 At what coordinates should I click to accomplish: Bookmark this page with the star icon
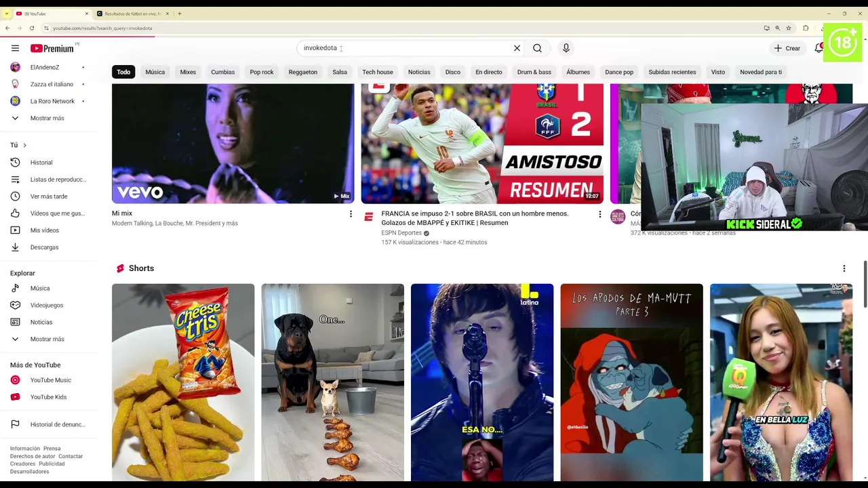click(789, 28)
